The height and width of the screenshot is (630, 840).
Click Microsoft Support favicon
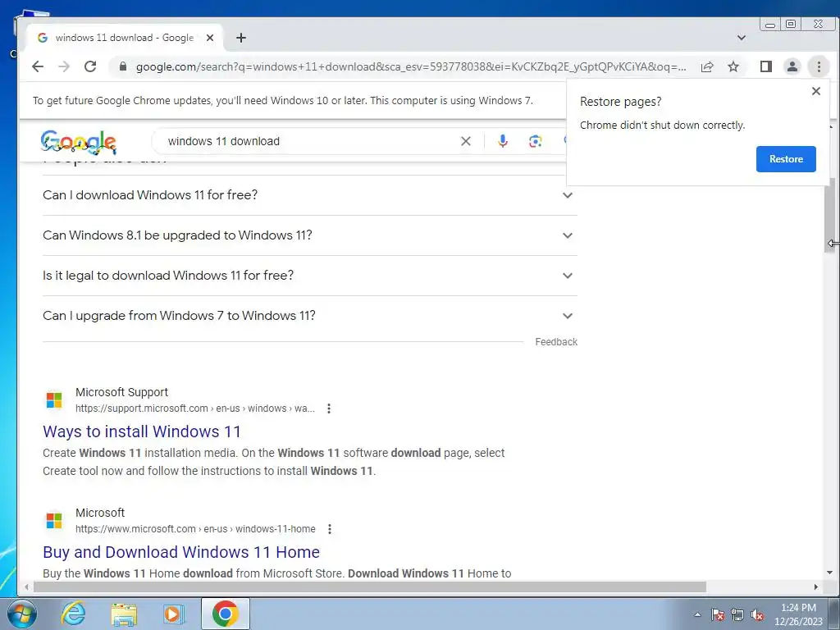point(54,399)
